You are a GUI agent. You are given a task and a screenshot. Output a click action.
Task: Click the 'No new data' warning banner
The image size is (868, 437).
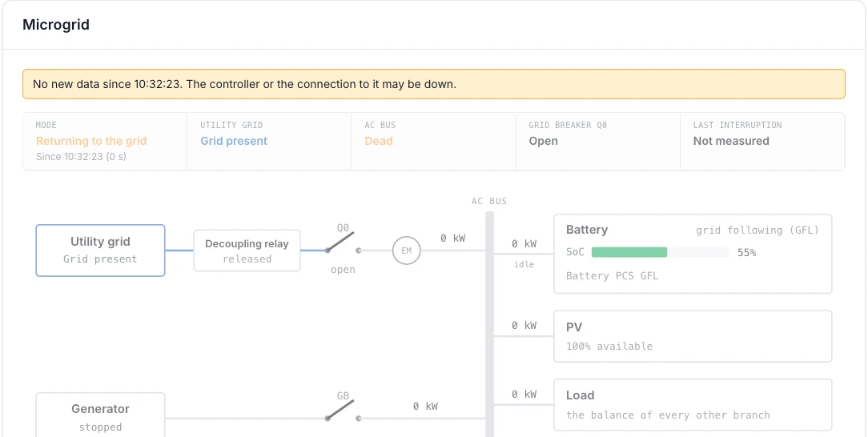click(434, 84)
